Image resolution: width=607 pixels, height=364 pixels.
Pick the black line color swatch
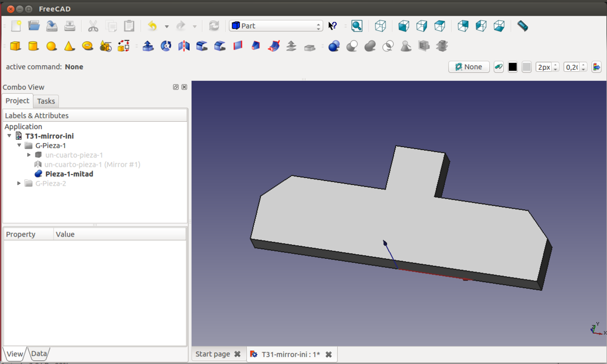(512, 67)
